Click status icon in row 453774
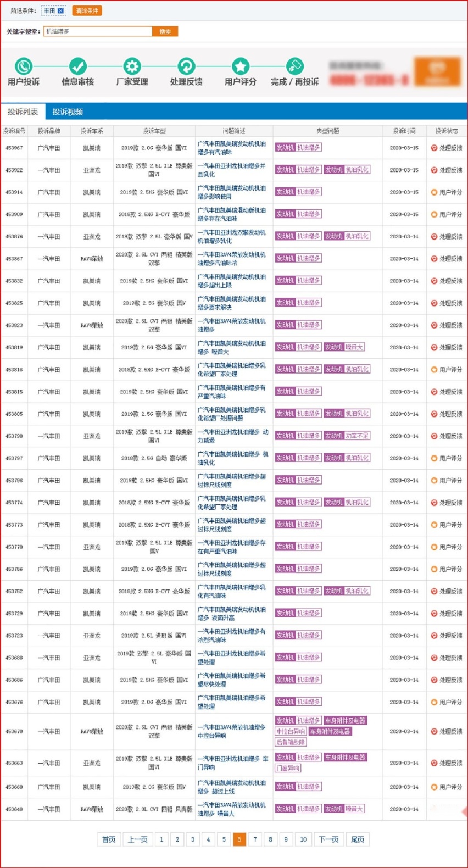 (x=434, y=503)
